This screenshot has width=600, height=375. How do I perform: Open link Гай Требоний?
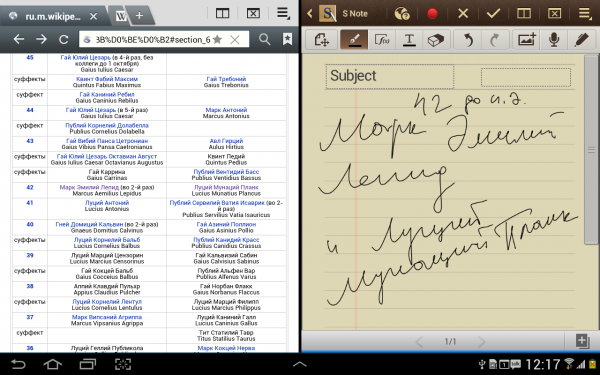click(x=226, y=79)
